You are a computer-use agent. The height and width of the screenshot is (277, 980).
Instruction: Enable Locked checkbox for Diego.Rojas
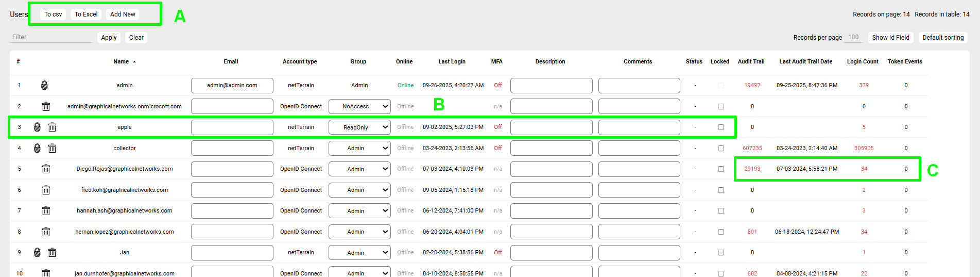[720, 169]
